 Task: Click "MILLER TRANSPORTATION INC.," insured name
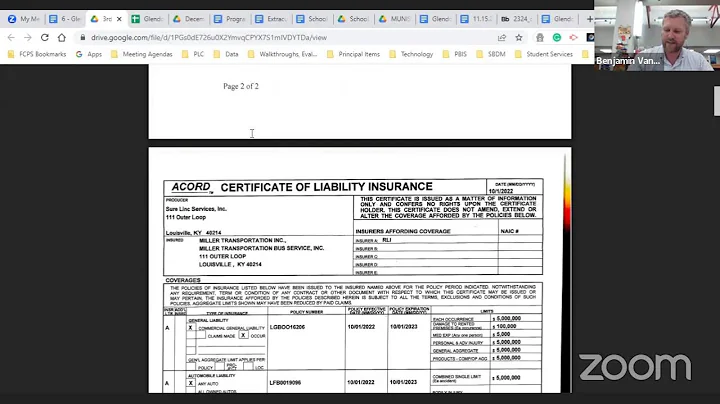click(242, 241)
